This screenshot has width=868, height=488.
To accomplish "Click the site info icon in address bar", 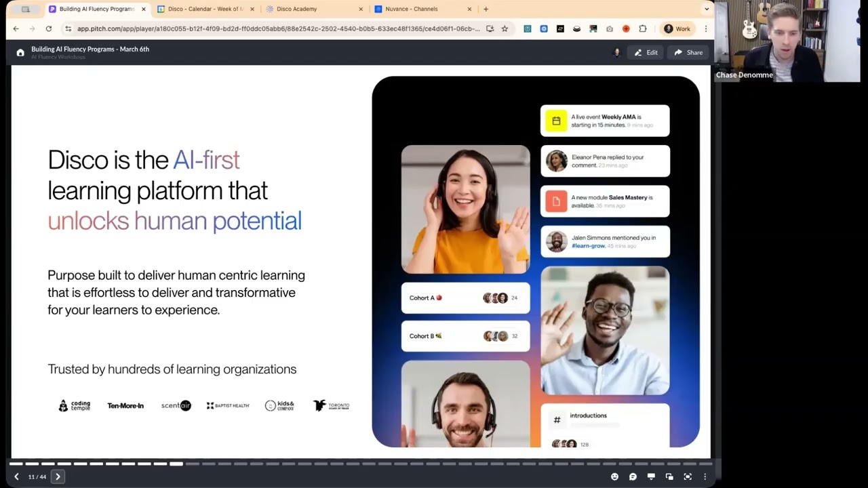I will point(68,28).
